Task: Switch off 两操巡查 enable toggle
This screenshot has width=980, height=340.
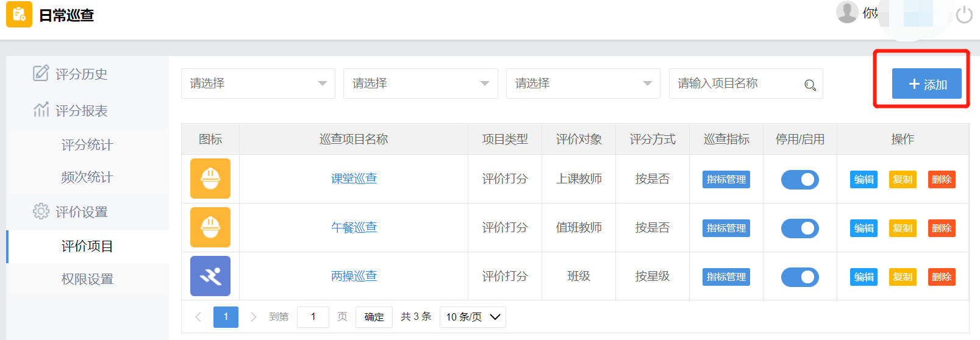Action: click(x=799, y=277)
